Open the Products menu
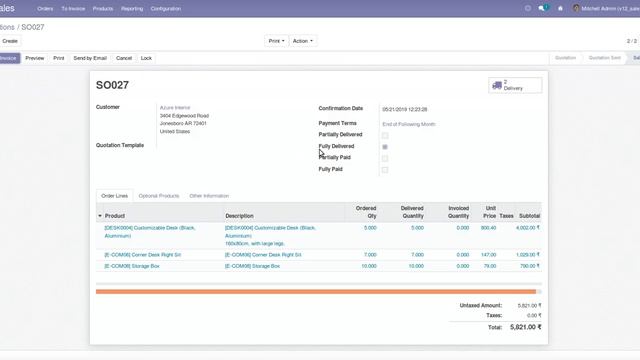Screen dimensions: 640x360 (x=103, y=9)
